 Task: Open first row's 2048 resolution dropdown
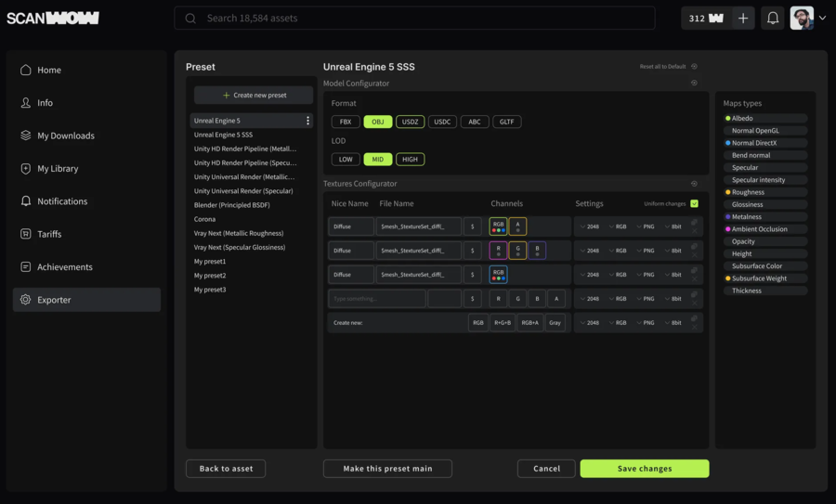coord(590,226)
